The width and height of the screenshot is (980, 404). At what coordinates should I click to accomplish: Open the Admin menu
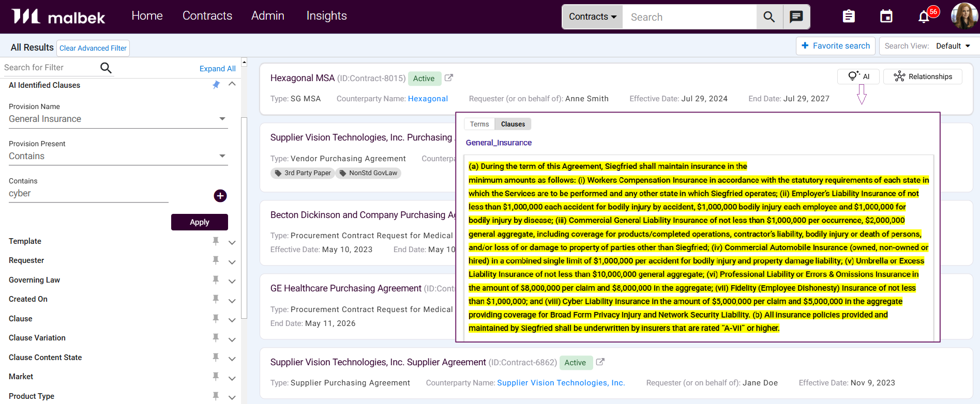(268, 16)
